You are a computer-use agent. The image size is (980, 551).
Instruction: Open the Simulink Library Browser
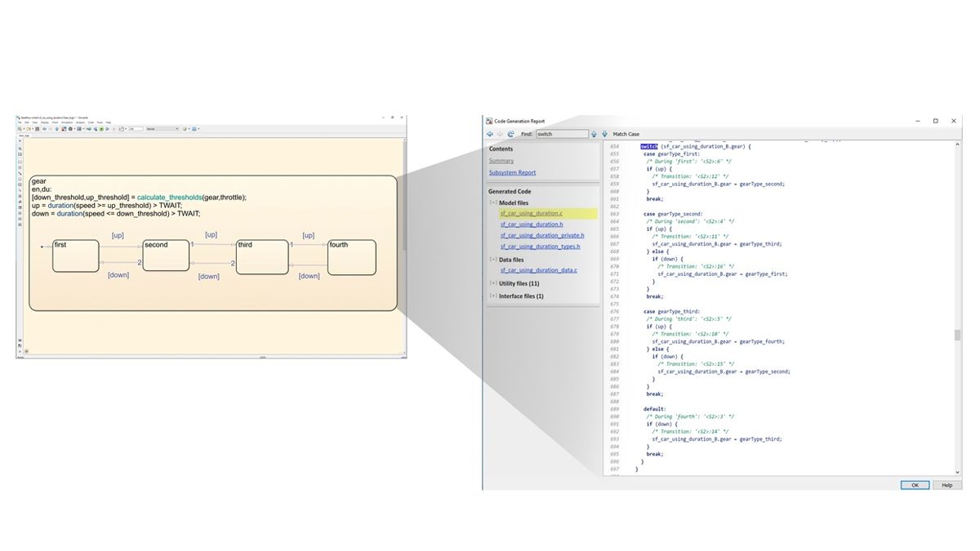[x=65, y=128]
